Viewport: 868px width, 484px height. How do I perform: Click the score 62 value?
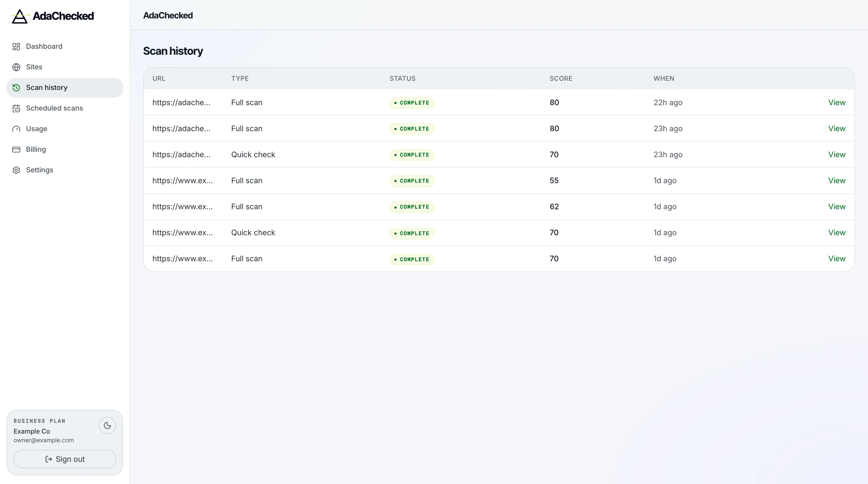tap(554, 206)
